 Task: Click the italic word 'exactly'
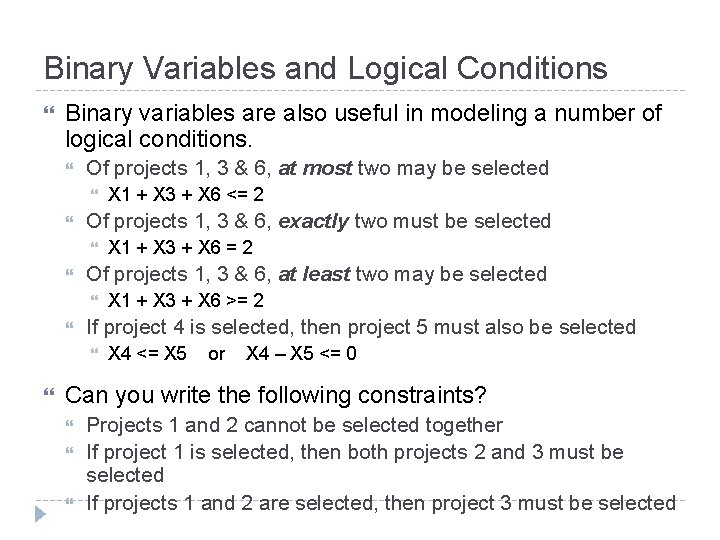coord(314,222)
